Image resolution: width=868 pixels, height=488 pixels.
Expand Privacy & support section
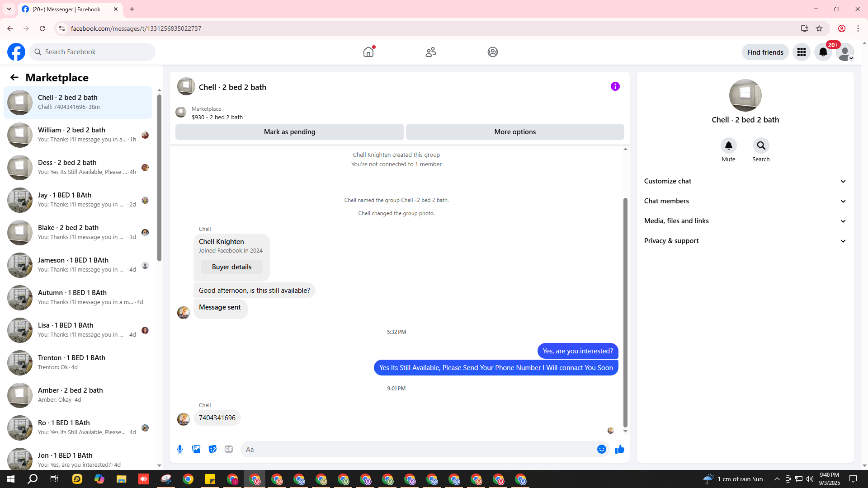pyautogui.click(x=745, y=241)
